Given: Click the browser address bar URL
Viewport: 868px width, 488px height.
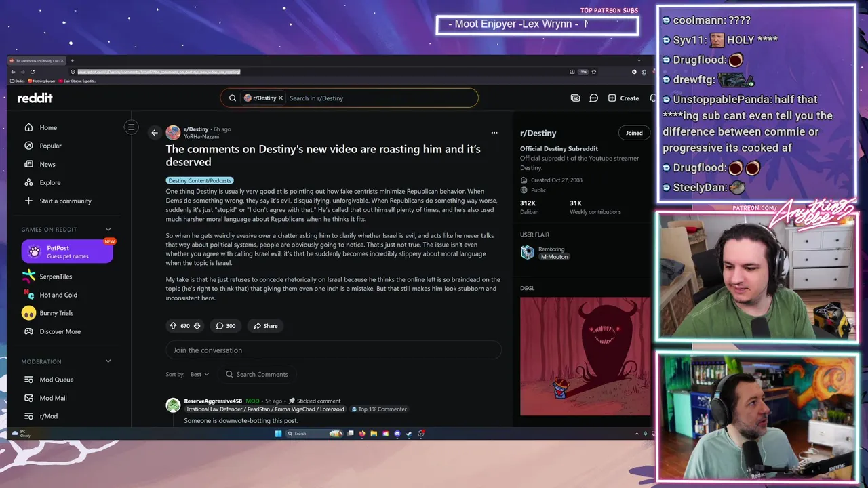Looking at the screenshot, I should tap(159, 72).
